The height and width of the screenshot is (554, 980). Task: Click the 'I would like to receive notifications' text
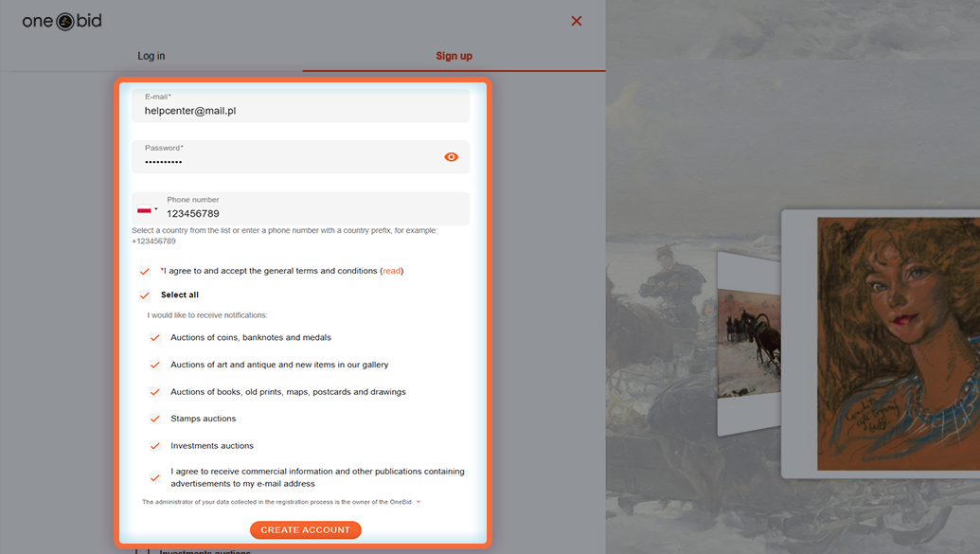click(206, 315)
